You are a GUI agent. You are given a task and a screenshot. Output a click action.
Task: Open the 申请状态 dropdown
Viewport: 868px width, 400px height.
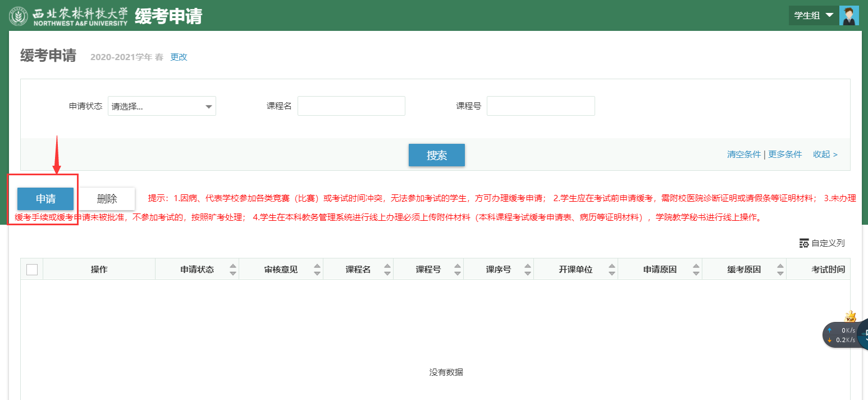coord(162,106)
